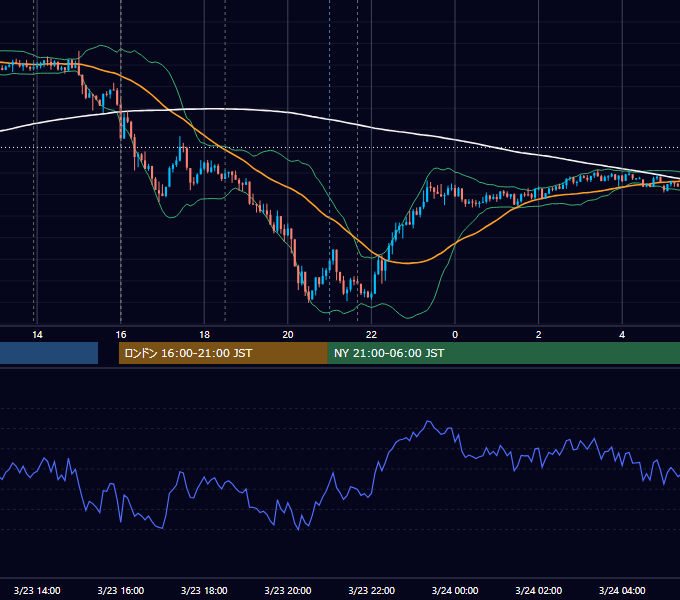
Task: Click hour label 2 on price chart axis
Action: click(x=539, y=335)
